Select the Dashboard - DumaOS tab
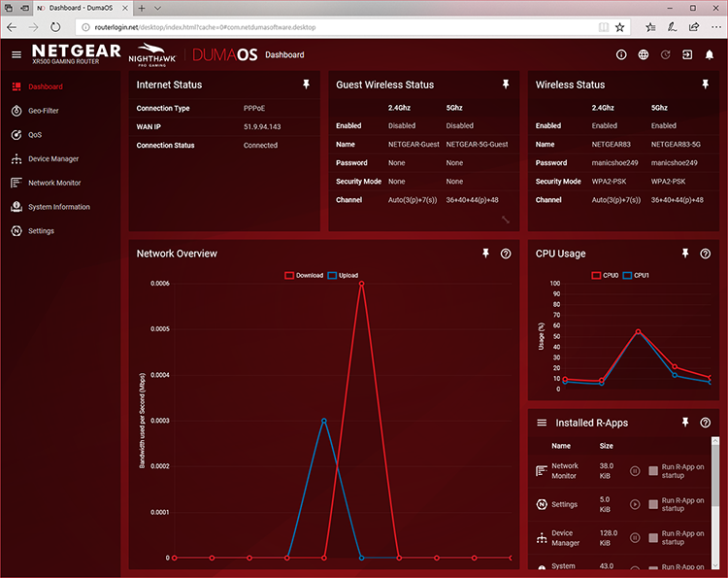This screenshot has height=578, width=728. coord(81,9)
